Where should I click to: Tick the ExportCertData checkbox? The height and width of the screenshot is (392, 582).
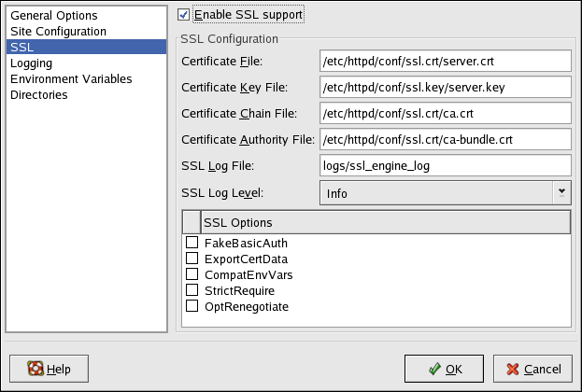click(192, 259)
